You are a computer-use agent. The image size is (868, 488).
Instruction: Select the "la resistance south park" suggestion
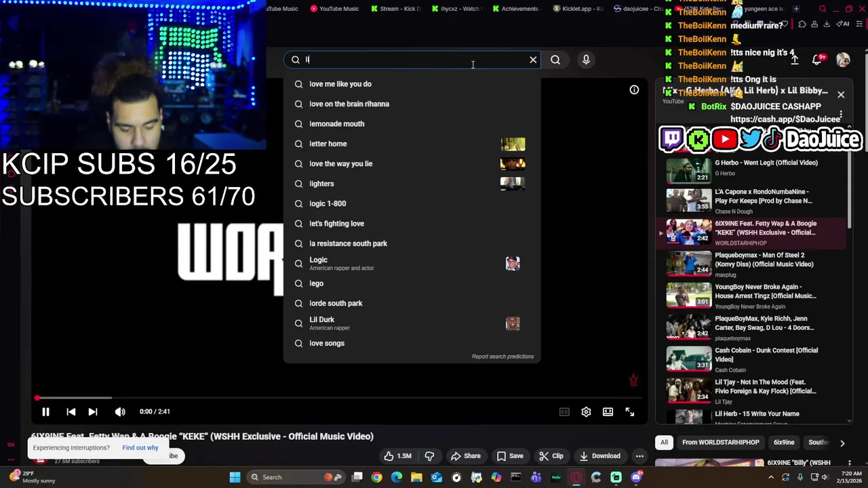412,243
